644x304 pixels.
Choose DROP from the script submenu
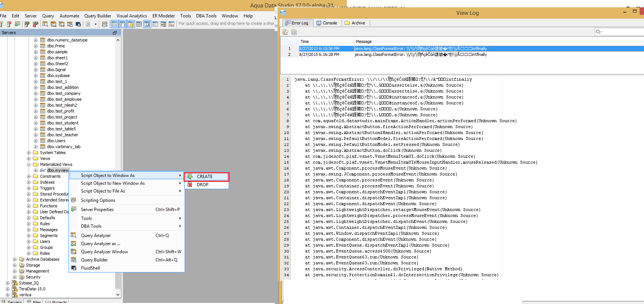[207, 185]
